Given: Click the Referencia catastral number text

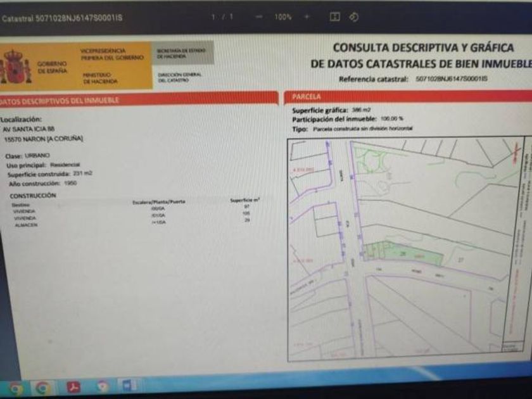Looking at the screenshot, I should (x=451, y=79).
